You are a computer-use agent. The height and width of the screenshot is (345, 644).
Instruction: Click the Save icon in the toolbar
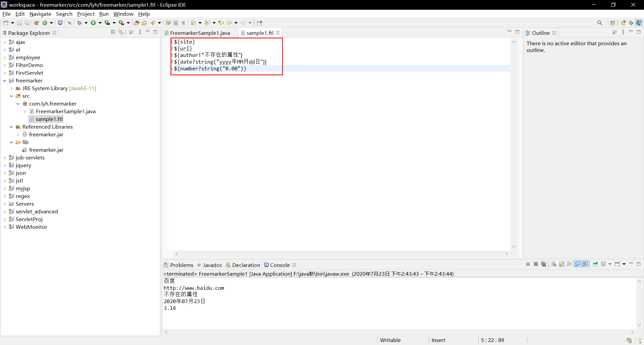tap(19, 23)
